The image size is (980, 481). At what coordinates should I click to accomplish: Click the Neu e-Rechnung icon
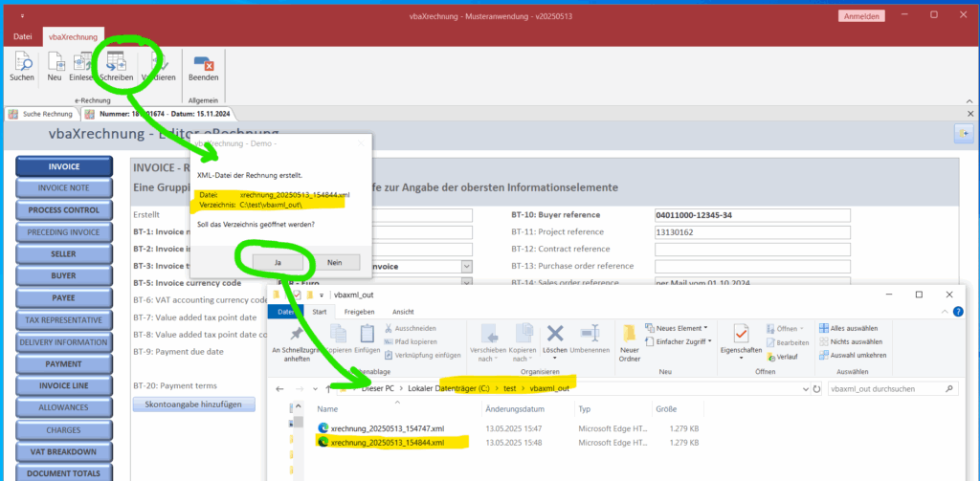point(55,68)
